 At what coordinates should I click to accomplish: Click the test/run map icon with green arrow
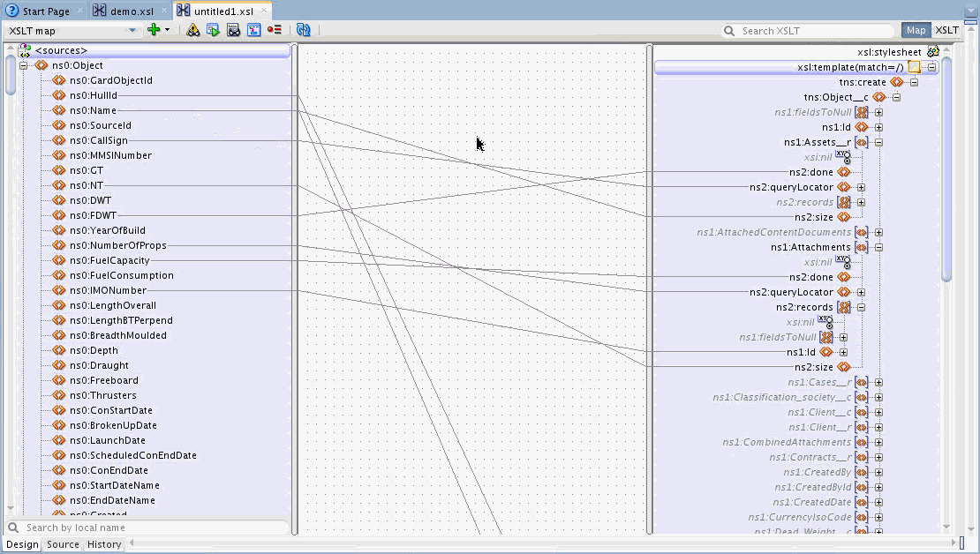tap(213, 30)
